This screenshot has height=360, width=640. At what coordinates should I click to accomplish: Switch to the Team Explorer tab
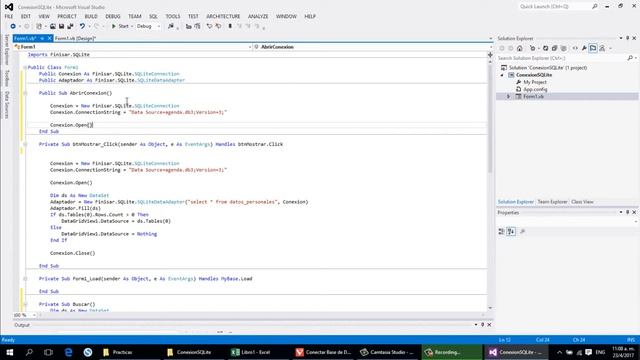tap(552, 202)
